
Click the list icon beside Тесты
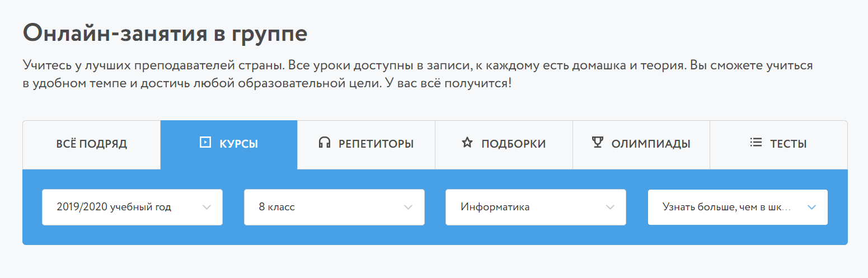coord(756,143)
